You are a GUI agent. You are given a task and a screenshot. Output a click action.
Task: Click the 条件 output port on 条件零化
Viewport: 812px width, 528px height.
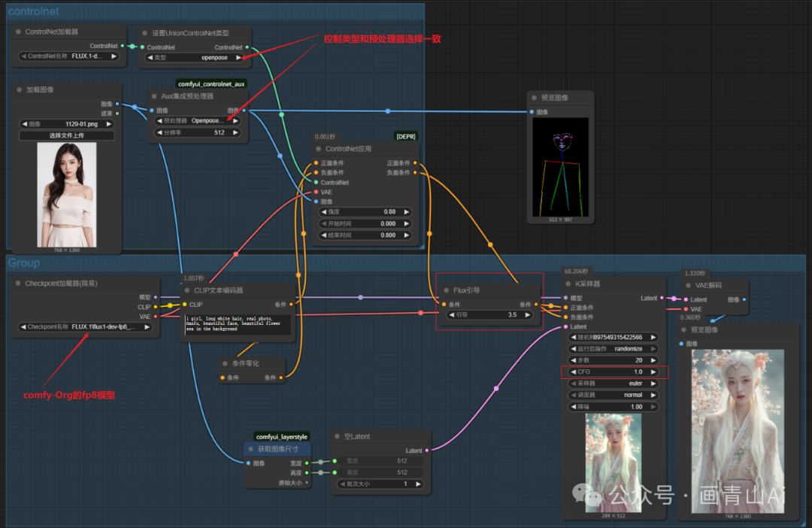tap(281, 378)
